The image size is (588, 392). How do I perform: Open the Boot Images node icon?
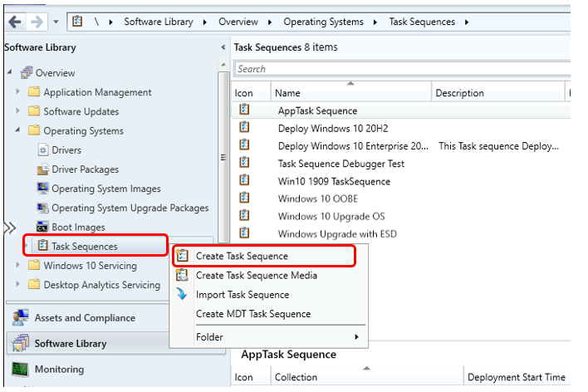[x=42, y=227]
